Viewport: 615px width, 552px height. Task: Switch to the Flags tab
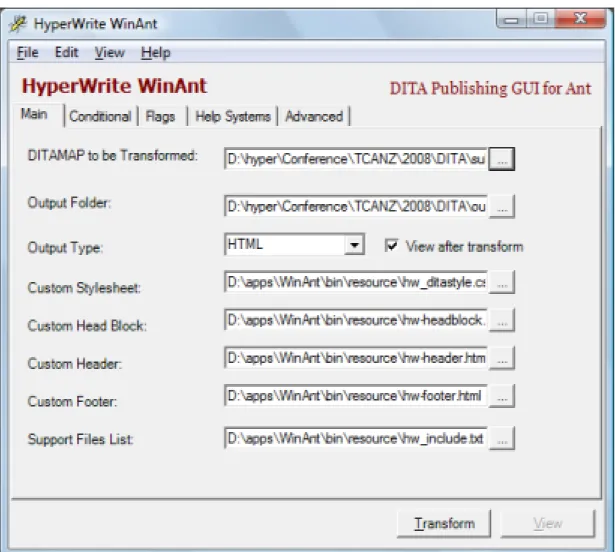(x=160, y=117)
